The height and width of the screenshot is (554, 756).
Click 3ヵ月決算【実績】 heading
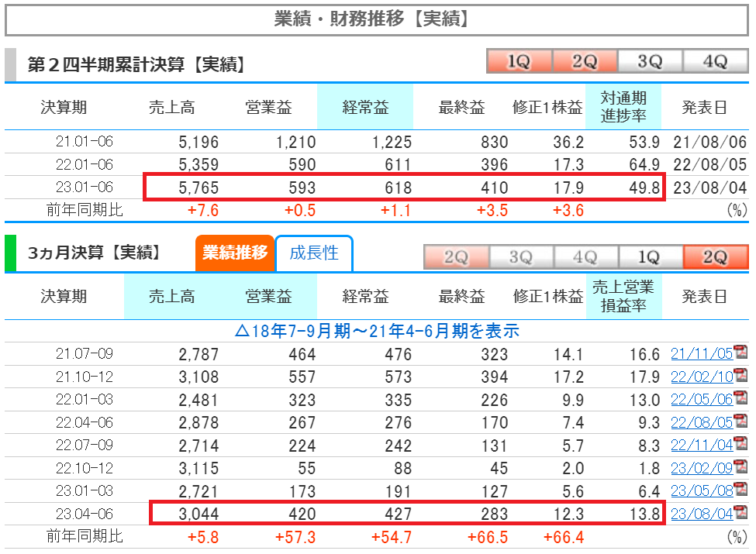[x=94, y=253]
